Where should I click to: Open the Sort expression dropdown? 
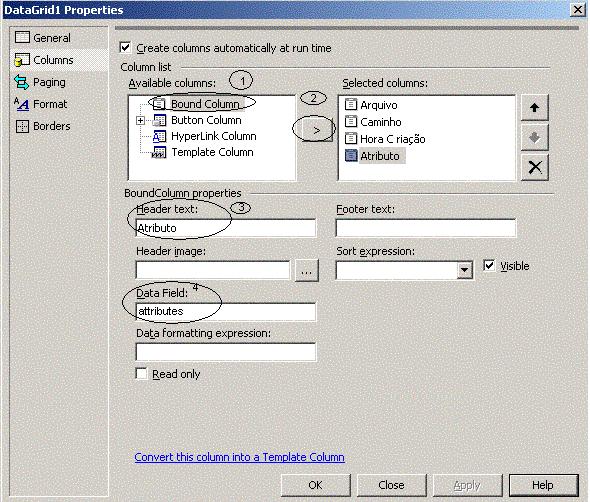tap(465, 270)
